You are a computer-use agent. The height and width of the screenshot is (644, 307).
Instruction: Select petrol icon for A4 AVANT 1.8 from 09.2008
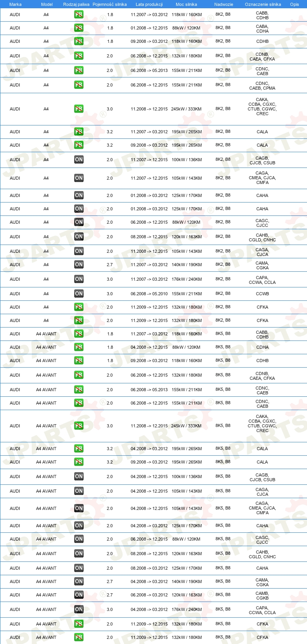pyautogui.click(x=79, y=361)
